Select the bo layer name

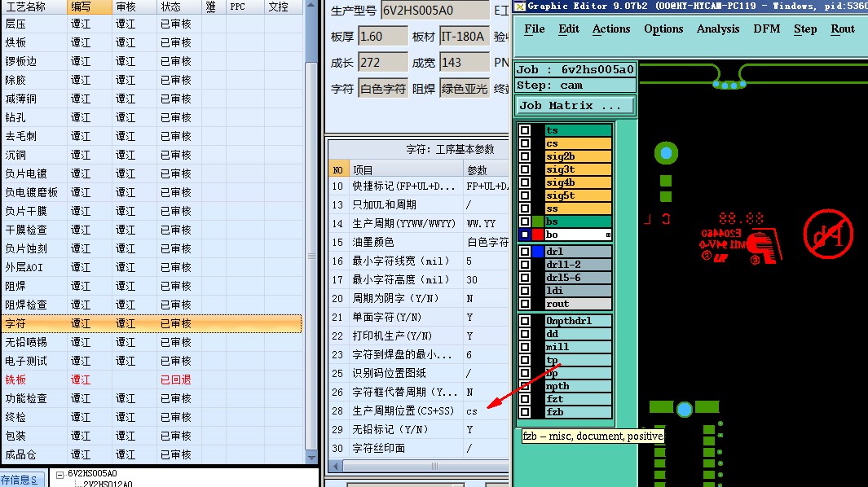(x=578, y=235)
